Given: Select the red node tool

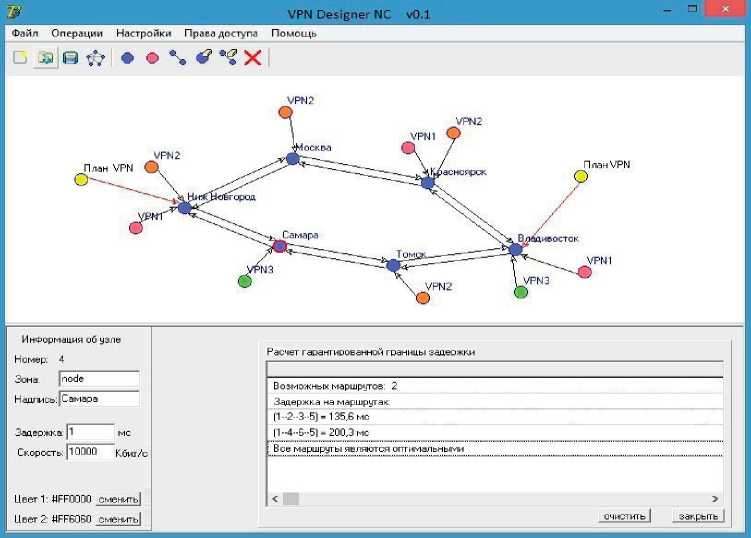Looking at the screenshot, I should pos(152,58).
